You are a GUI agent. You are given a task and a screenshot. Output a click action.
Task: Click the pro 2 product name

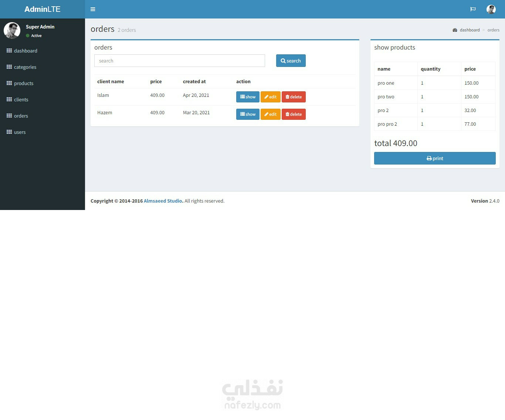tap(383, 110)
